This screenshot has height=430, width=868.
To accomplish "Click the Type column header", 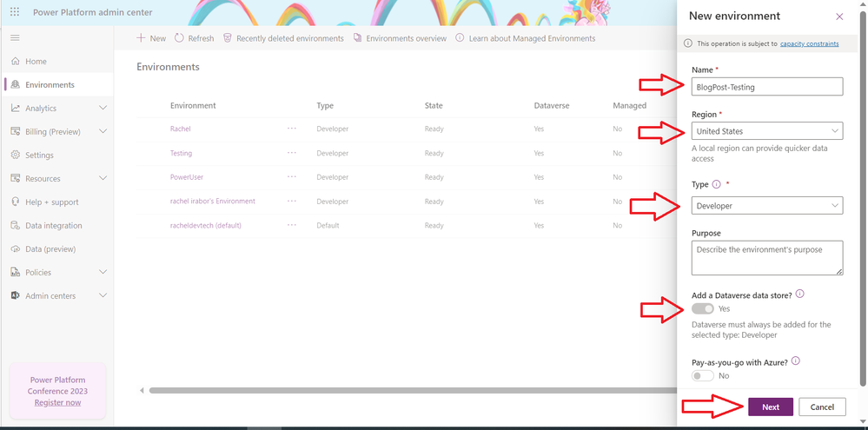I will point(325,105).
